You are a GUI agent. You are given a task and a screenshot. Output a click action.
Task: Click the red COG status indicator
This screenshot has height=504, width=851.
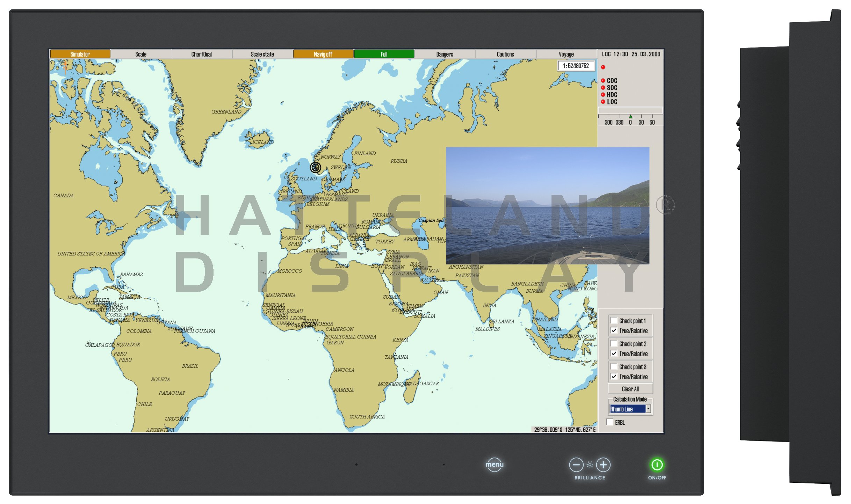pyautogui.click(x=603, y=81)
